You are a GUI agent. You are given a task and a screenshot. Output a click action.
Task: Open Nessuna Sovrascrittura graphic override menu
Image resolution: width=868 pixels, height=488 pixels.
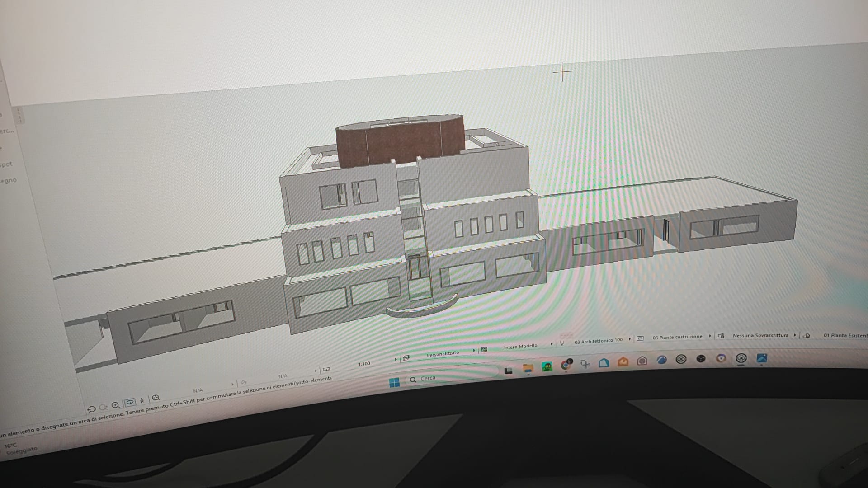pyautogui.click(x=760, y=335)
